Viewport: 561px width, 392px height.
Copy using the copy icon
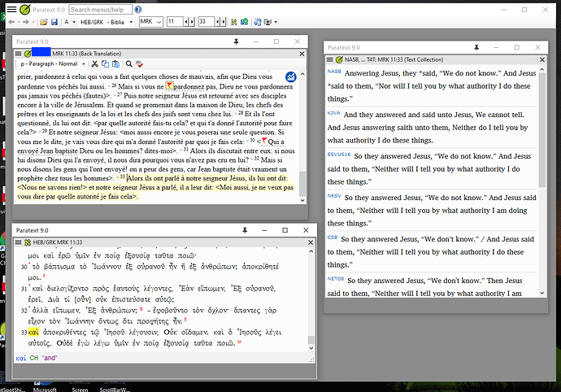coord(105,63)
